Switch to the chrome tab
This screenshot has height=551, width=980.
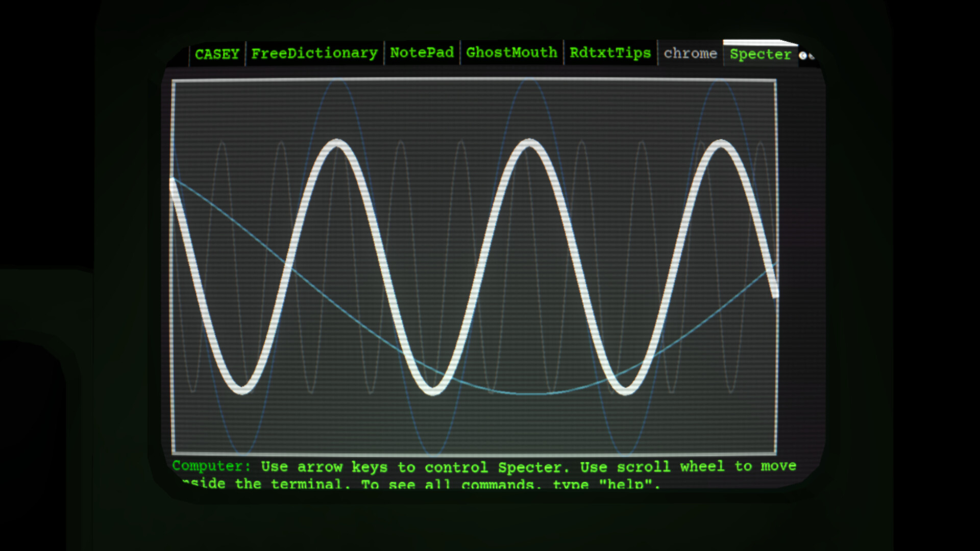pyautogui.click(x=691, y=54)
